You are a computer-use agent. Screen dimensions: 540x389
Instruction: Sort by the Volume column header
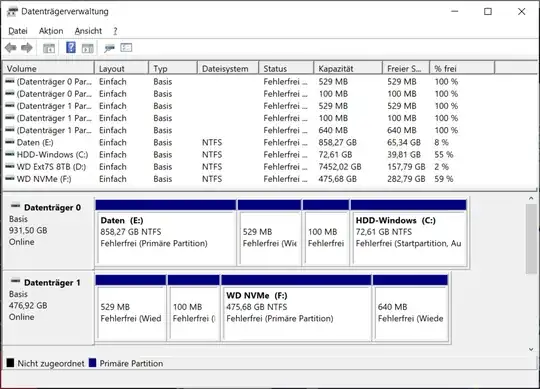(48, 69)
